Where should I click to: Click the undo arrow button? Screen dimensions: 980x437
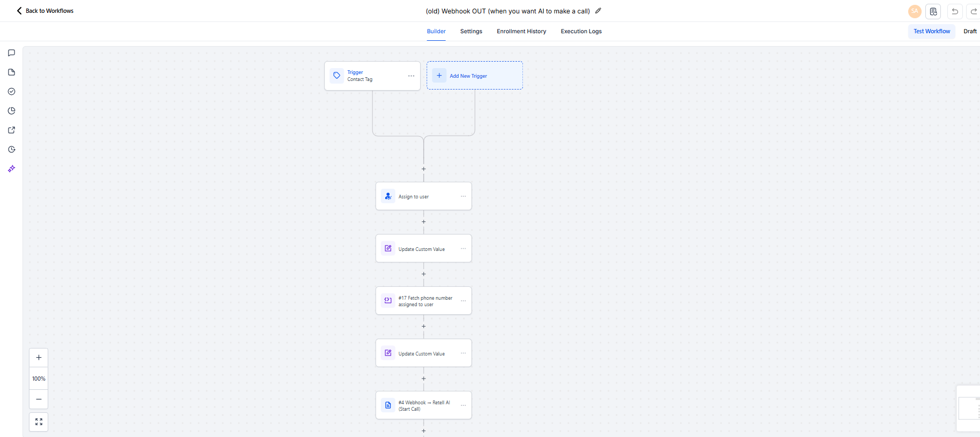(x=955, y=11)
